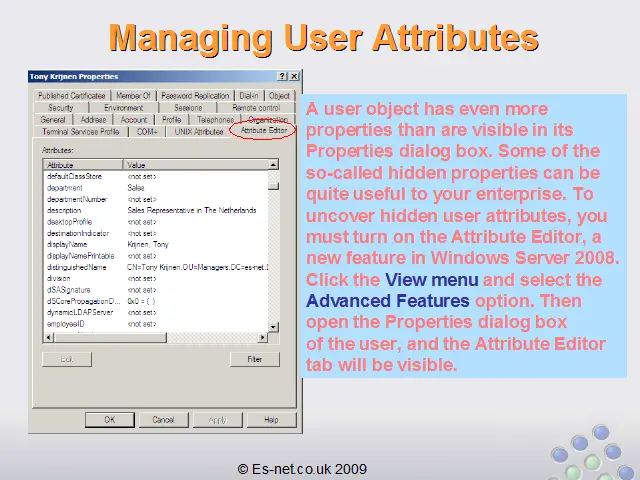
Task: Sort by the Attribute column header
Action: 82,164
